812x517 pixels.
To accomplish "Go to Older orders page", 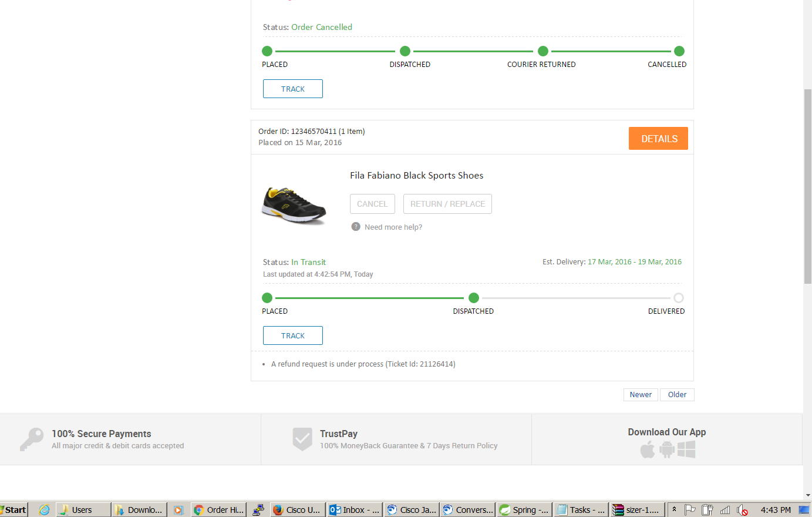I will [x=677, y=395].
